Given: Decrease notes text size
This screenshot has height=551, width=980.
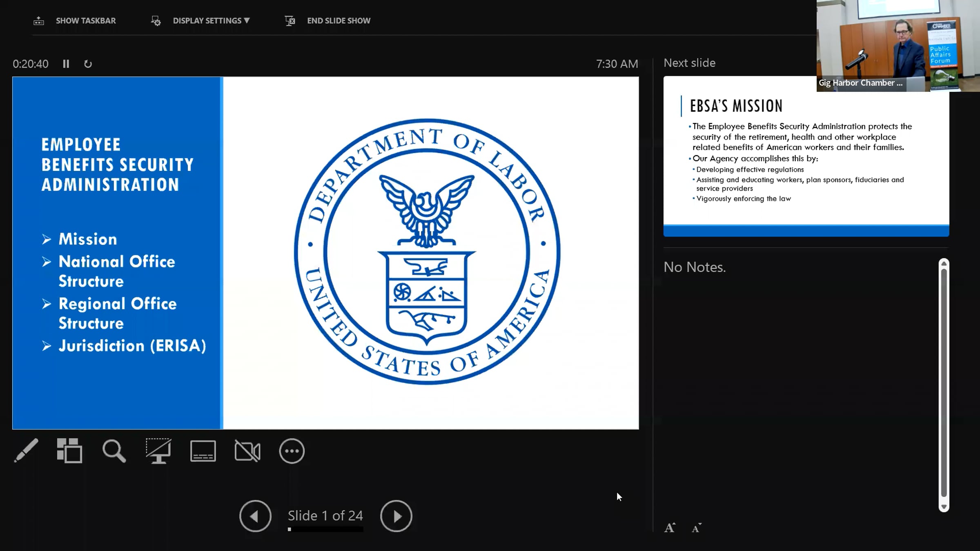Looking at the screenshot, I should point(697,528).
